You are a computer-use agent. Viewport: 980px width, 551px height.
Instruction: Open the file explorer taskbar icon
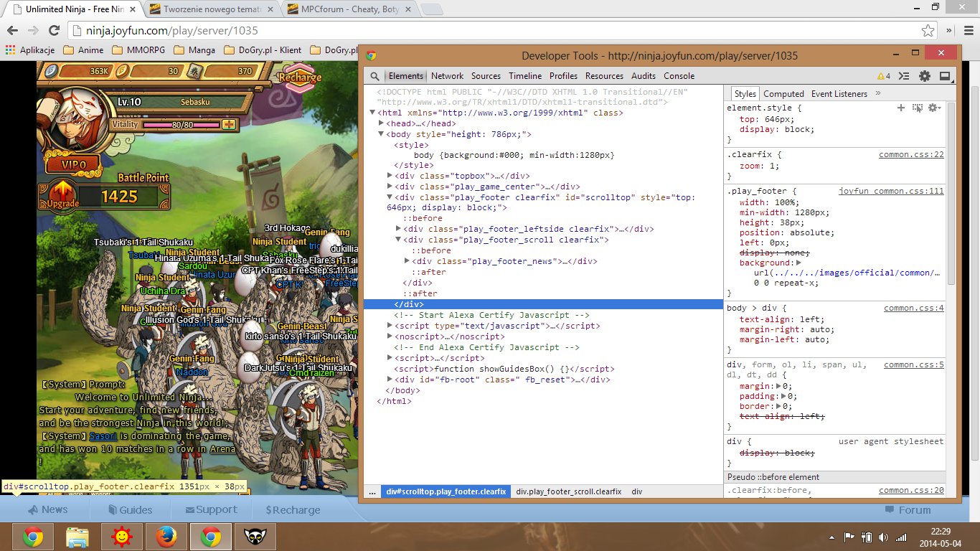(x=77, y=537)
